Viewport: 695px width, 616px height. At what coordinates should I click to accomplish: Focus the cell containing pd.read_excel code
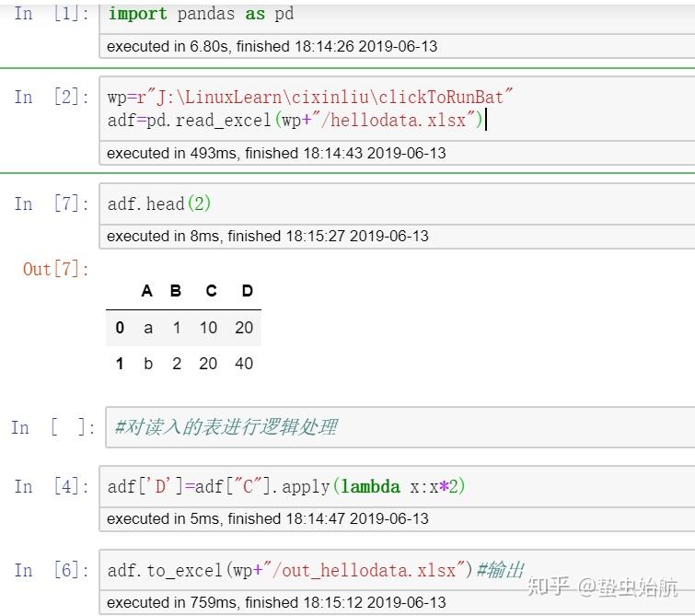click(396, 109)
